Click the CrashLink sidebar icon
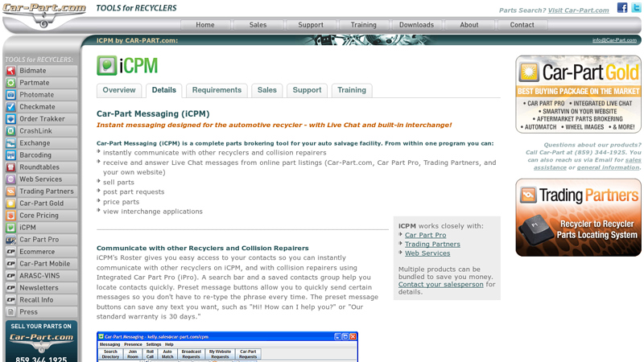Viewport: 644px width, 362px height. click(10, 131)
